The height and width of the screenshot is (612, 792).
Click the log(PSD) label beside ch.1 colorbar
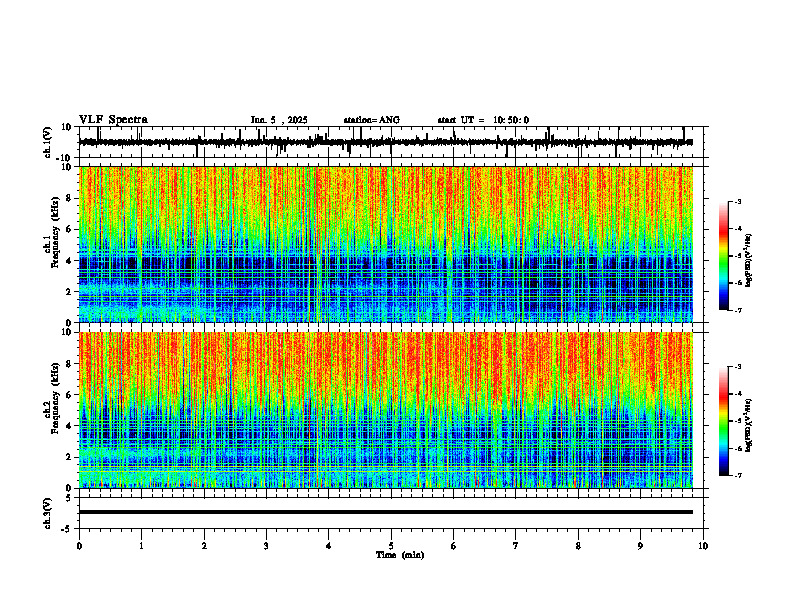click(750, 261)
